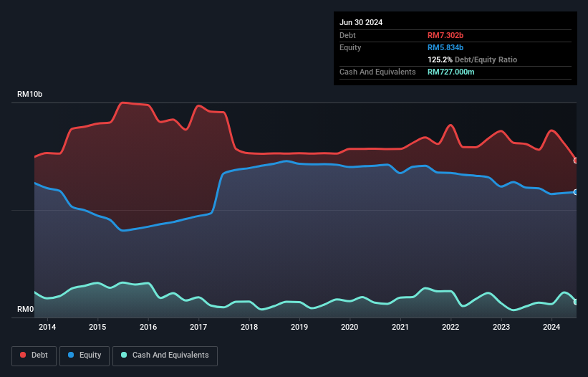Click the RM0 y-axis label
This screenshot has height=377, width=588.
point(26,309)
